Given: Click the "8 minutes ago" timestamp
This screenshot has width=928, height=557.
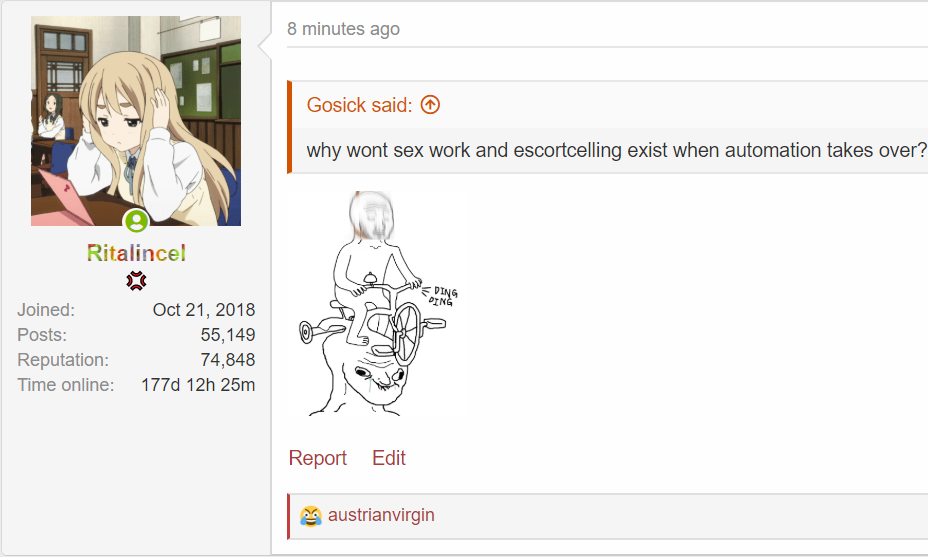Looking at the screenshot, I should coord(343,29).
